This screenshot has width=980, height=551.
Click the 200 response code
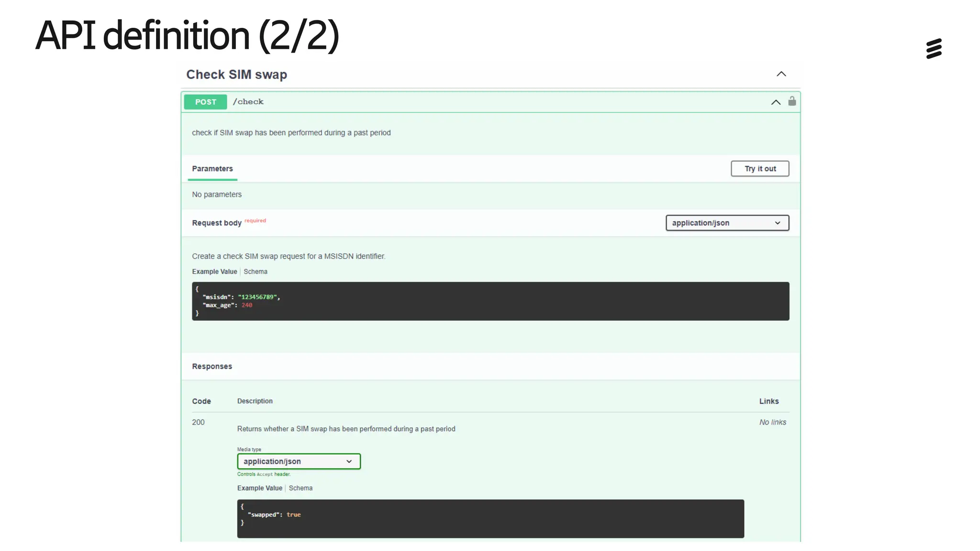click(198, 422)
